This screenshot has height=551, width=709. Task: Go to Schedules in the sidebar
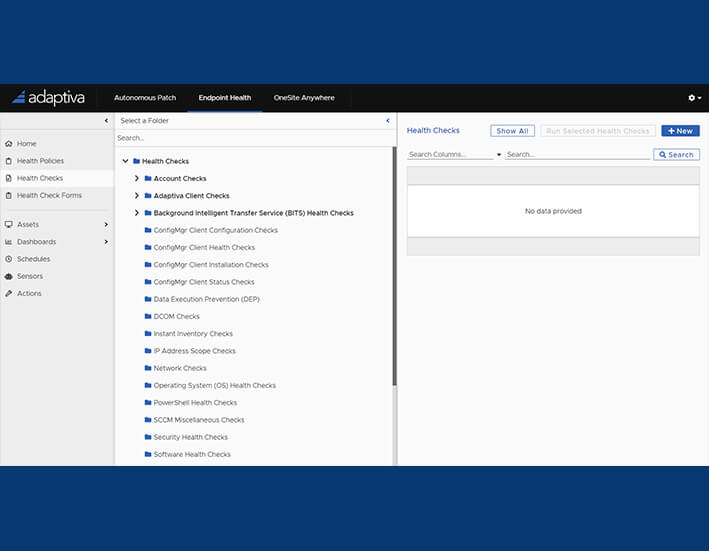click(x=33, y=259)
